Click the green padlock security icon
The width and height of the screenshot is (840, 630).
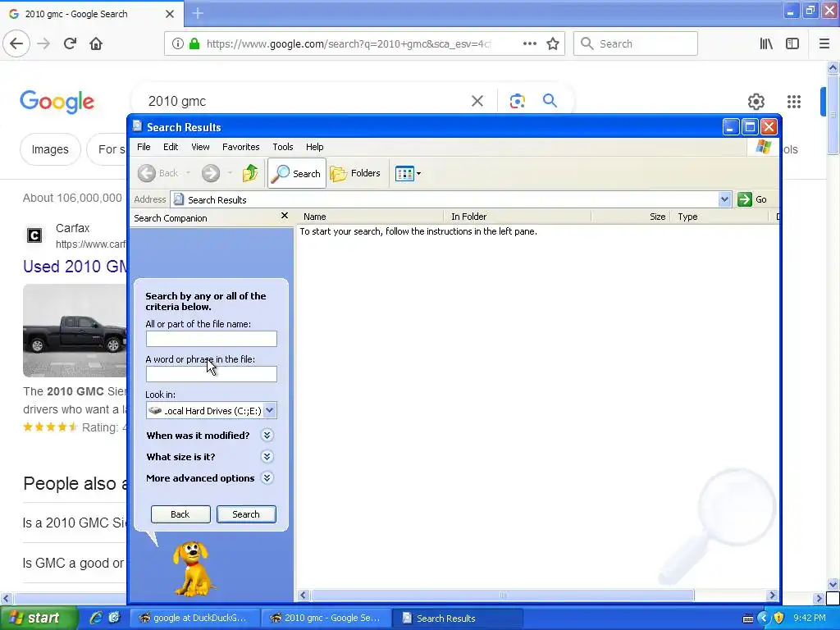point(194,43)
